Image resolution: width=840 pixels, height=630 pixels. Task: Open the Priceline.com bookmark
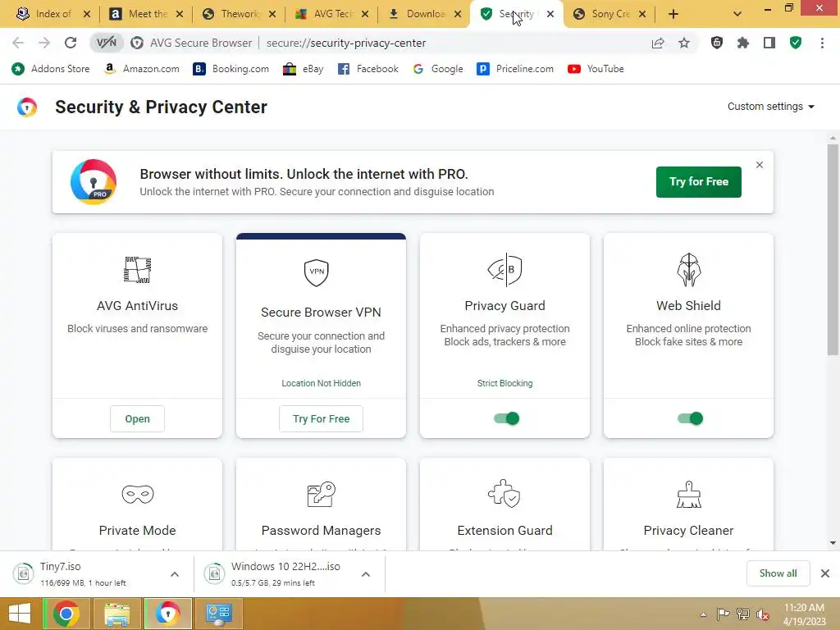click(x=515, y=69)
